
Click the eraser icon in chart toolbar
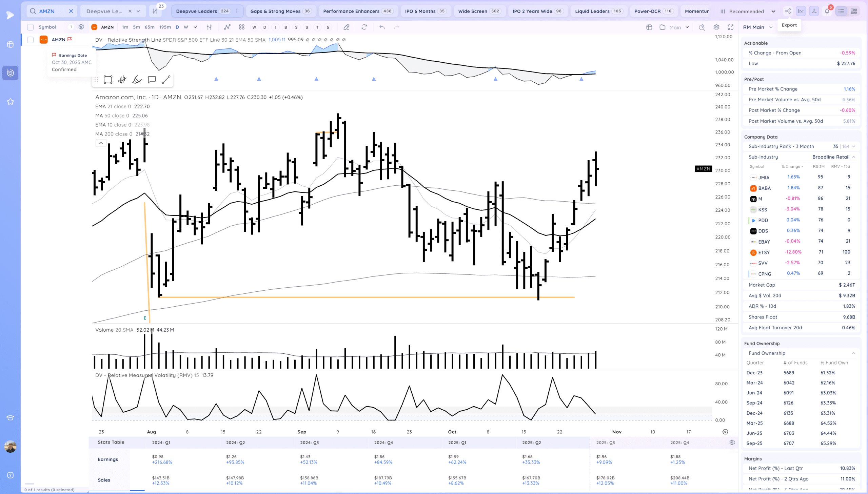click(346, 27)
